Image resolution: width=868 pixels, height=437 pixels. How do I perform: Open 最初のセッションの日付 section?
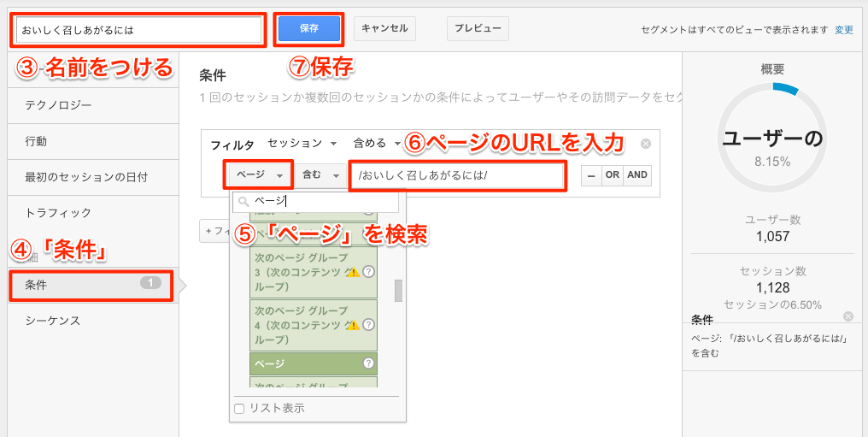[x=93, y=177]
